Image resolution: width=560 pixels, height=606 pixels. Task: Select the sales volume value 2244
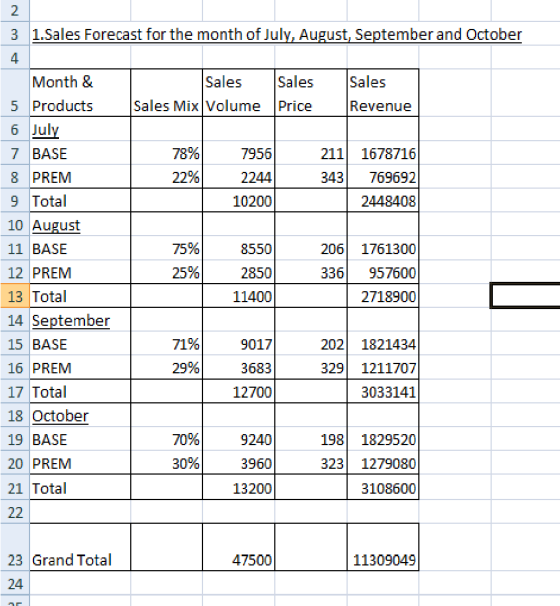(238, 177)
